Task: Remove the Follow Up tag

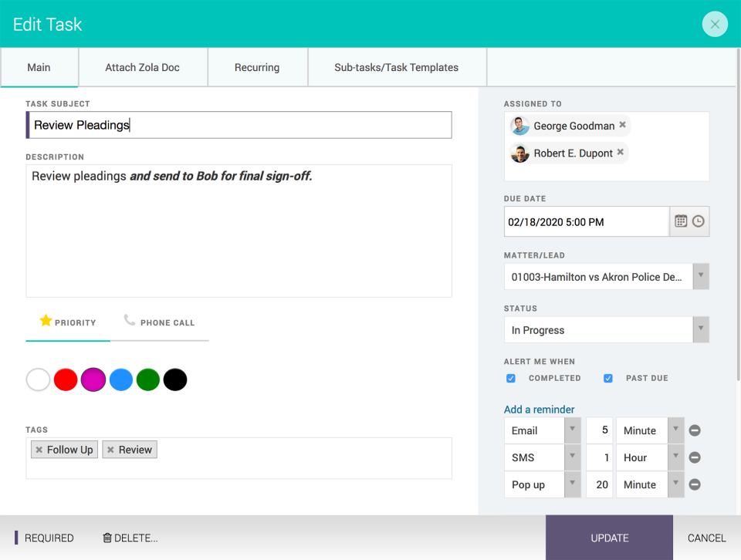Action: [x=39, y=449]
